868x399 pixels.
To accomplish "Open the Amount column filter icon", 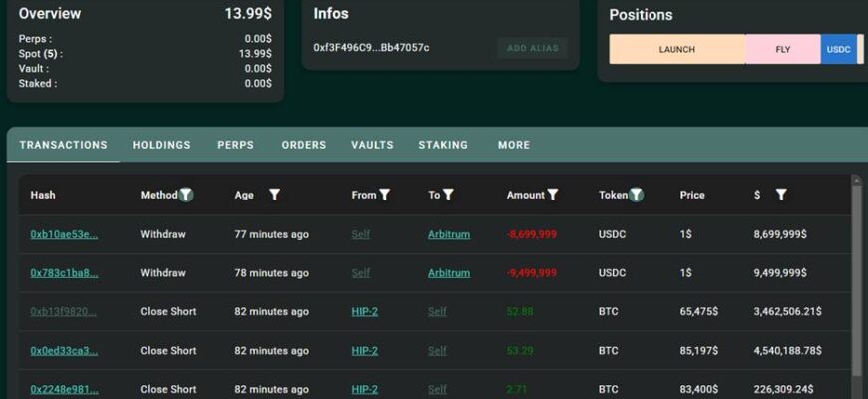I will 553,195.
